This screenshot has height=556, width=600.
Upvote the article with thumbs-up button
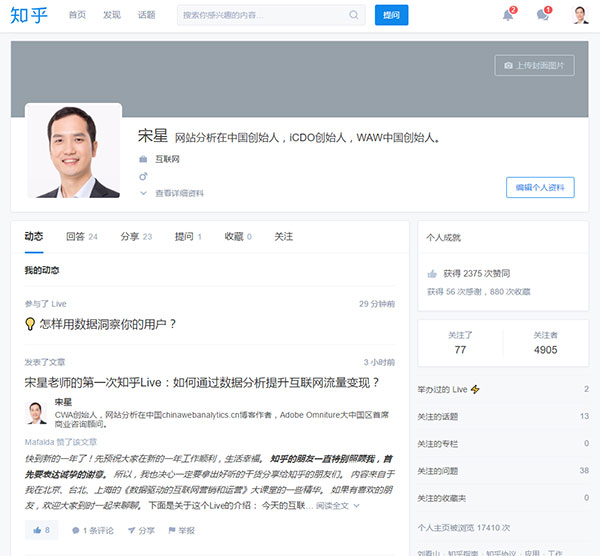tap(41, 530)
